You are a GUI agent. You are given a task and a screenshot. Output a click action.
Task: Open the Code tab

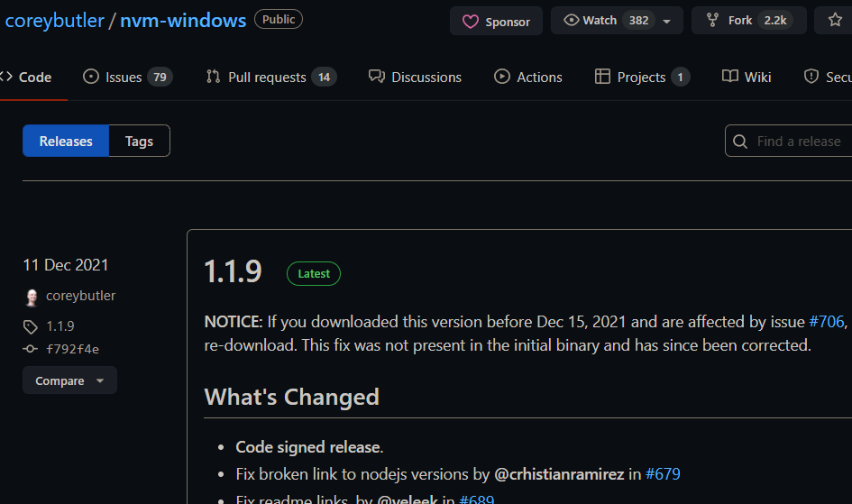click(x=27, y=78)
